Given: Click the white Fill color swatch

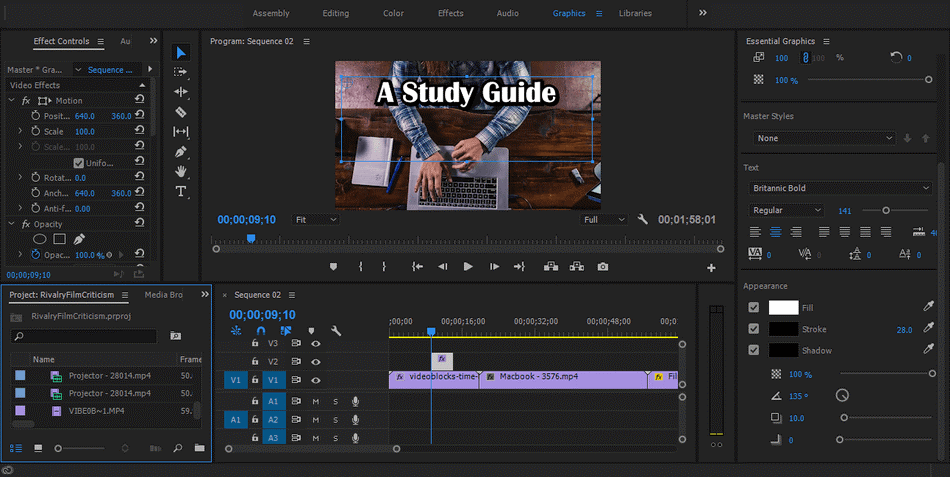Looking at the screenshot, I should pyautogui.click(x=783, y=308).
